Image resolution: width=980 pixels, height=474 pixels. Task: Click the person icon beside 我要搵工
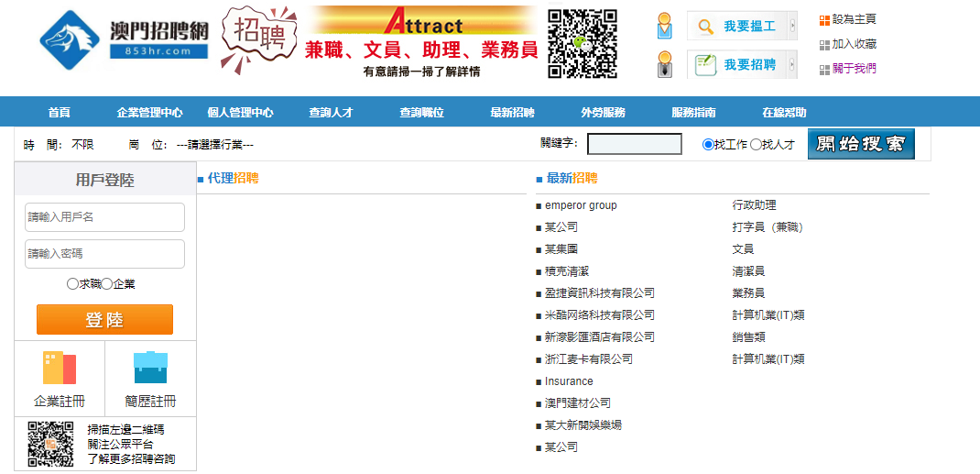click(x=665, y=26)
